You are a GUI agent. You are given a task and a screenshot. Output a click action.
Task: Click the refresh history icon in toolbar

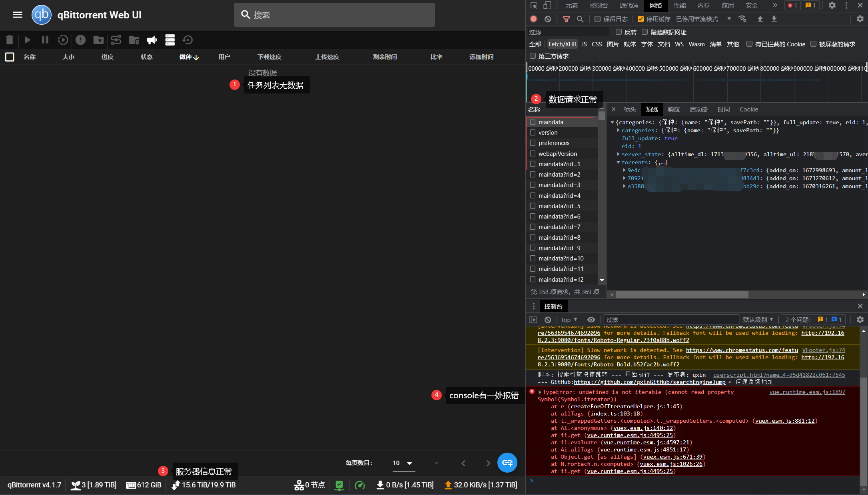click(x=188, y=40)
